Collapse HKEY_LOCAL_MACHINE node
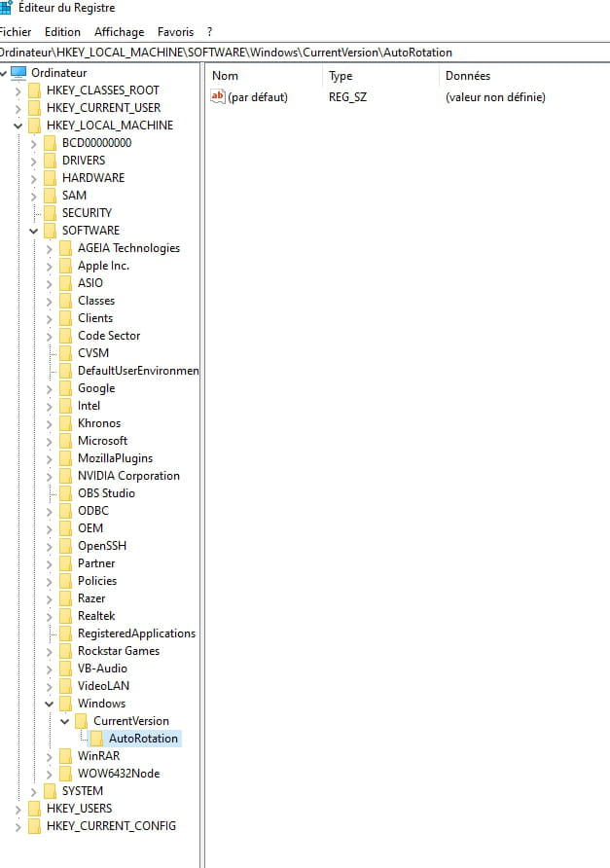The image size is (610, 868). coord(18,126)
